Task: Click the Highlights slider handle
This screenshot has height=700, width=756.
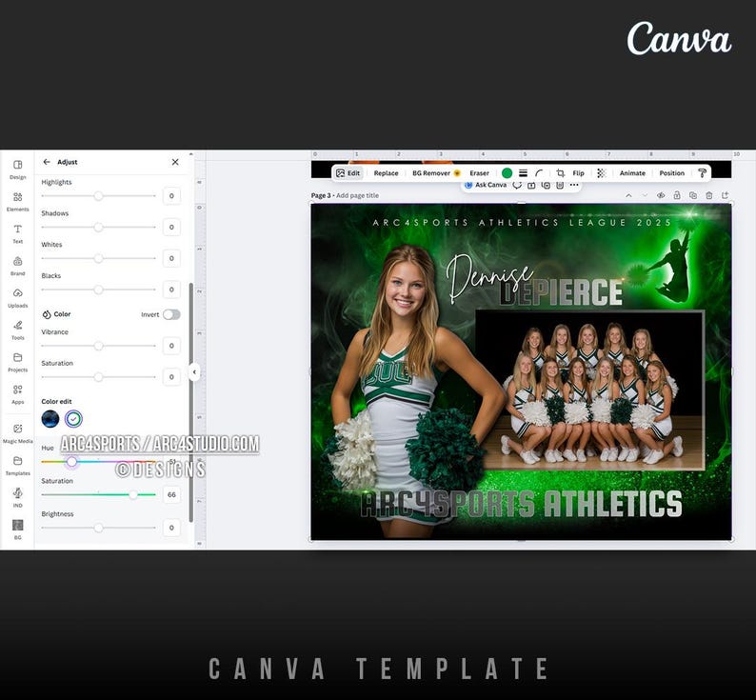Action: [x=98, y=196]
